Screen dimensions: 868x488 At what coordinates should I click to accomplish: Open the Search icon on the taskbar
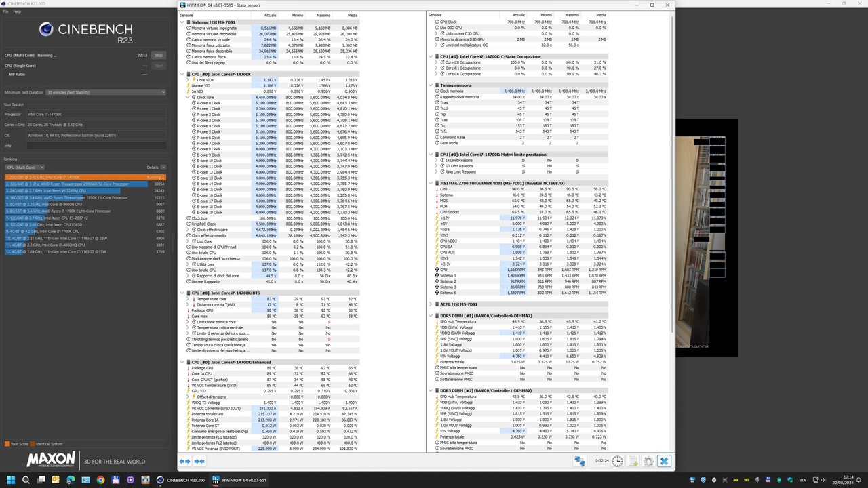tap(26, 480)
